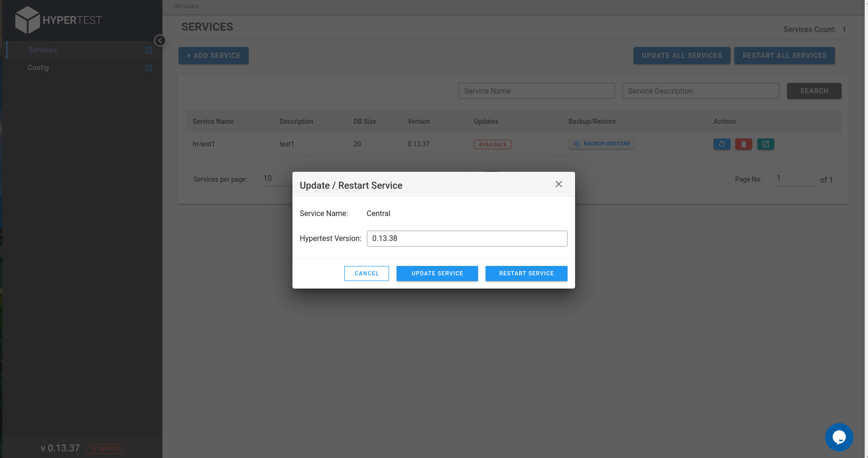
Task: Focus the Hypertest Version input field
Action: pos(467,238)
